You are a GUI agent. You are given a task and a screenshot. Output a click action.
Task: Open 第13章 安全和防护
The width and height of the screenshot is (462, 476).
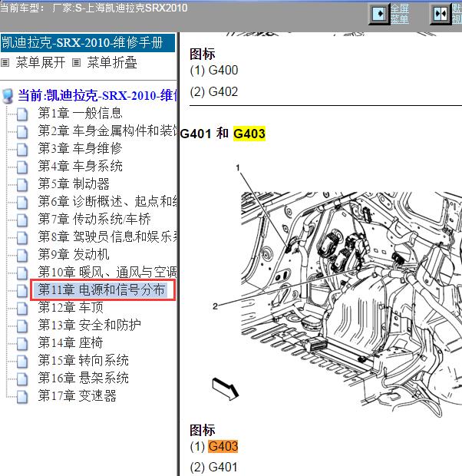point(90,325)
